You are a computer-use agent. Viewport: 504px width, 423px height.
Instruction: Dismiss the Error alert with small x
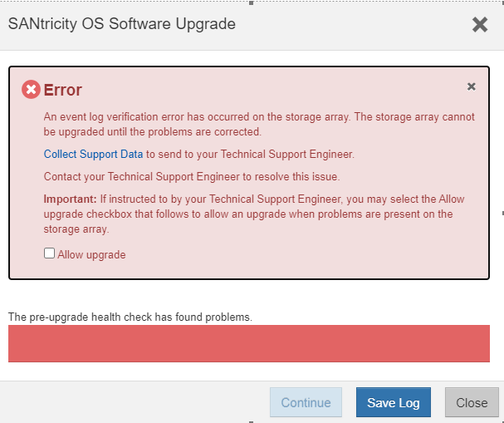click(x=472, y=86)
